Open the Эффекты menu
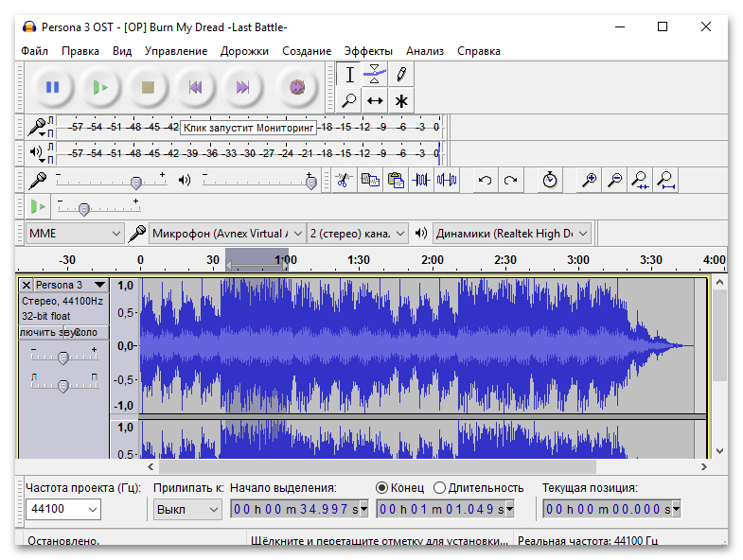This screenshot has width=743, height=560. point(368,51)
